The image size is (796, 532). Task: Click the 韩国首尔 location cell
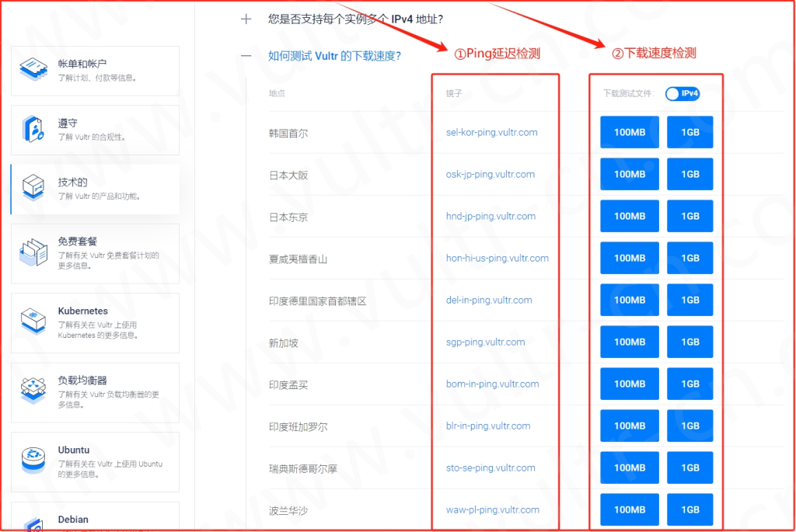click(x=288, y=134)
